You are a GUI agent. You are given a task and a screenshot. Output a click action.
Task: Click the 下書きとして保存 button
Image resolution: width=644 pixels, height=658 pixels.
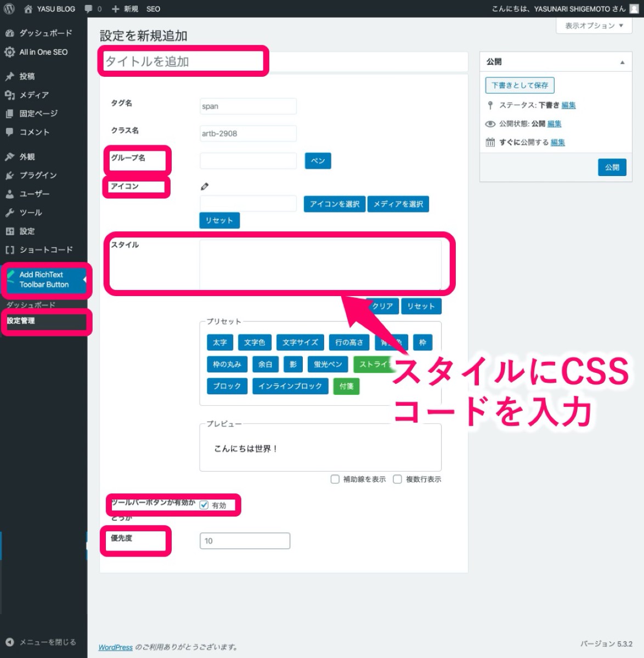click(519, 86)
